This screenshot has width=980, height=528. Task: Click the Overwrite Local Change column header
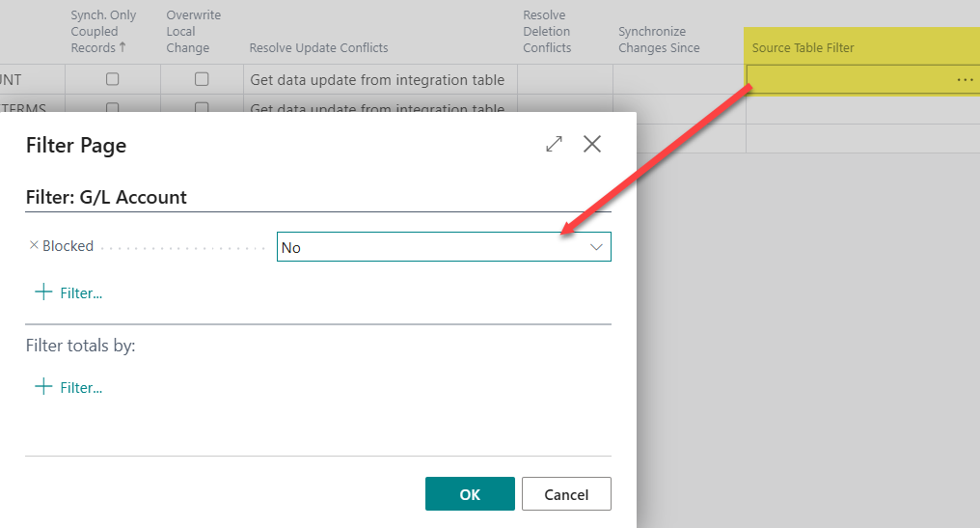tap(193, 32)
